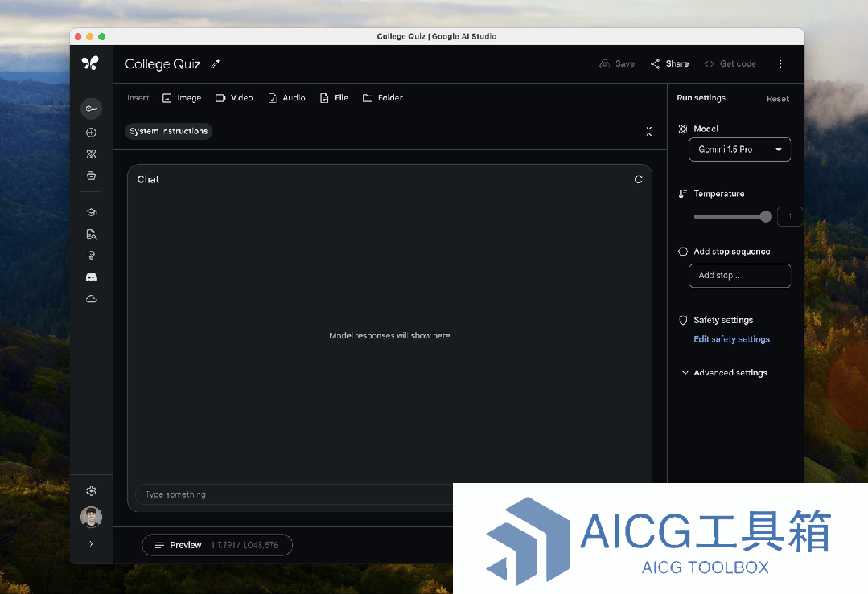Expand the Advanced settings section

(x=725, y=373)
